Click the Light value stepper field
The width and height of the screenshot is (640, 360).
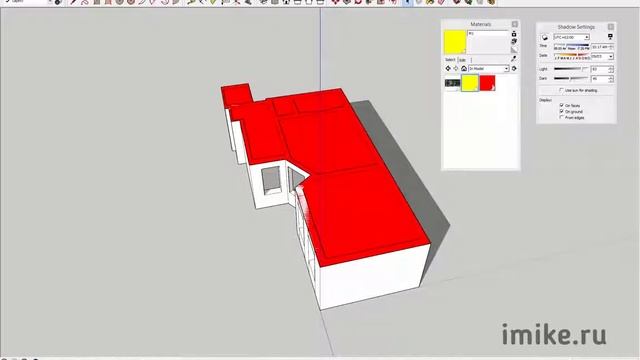[602, 69]
